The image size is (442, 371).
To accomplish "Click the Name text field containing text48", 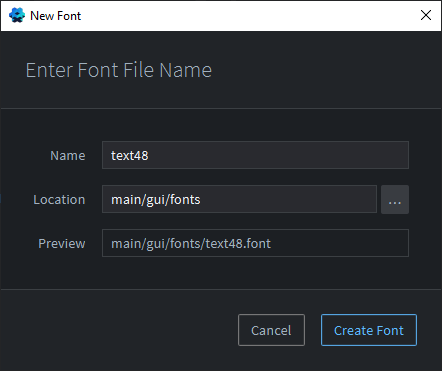I will tap(255, 155).
